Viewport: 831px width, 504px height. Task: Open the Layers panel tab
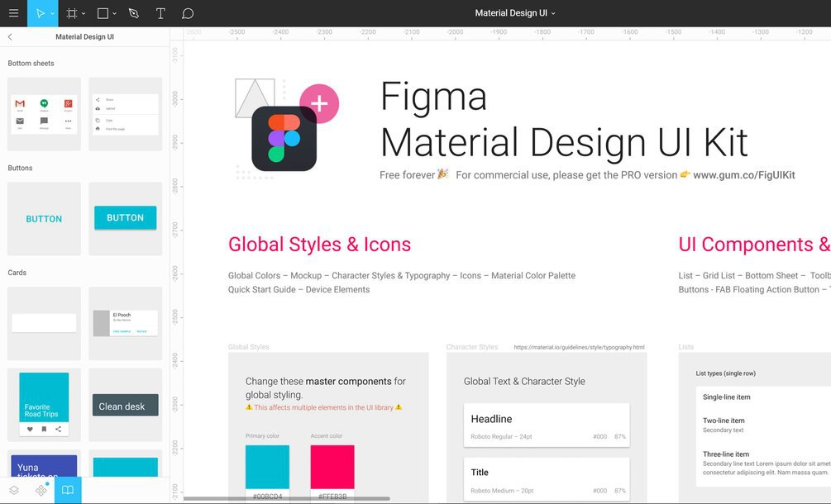(x=14, y=490)
